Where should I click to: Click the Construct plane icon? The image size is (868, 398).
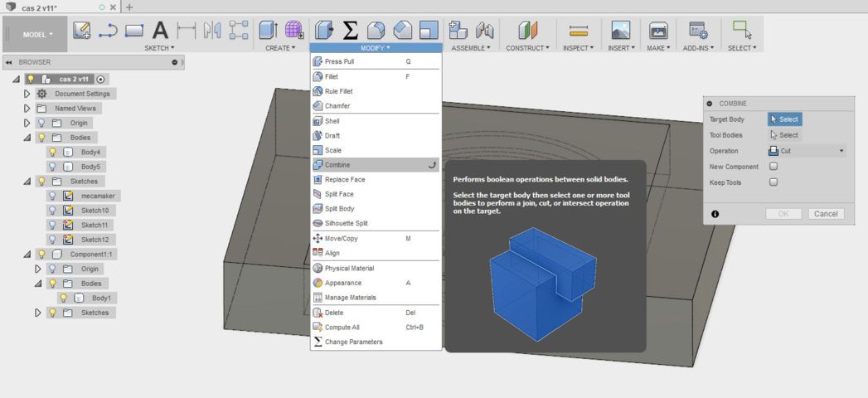[x=527, y=30]
